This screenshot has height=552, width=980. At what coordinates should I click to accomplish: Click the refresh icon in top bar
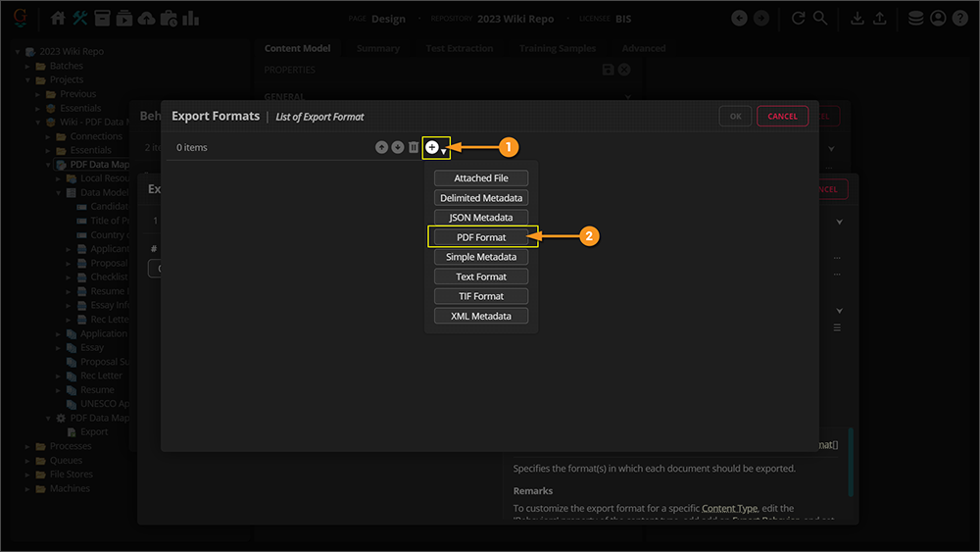click(799, 19)
